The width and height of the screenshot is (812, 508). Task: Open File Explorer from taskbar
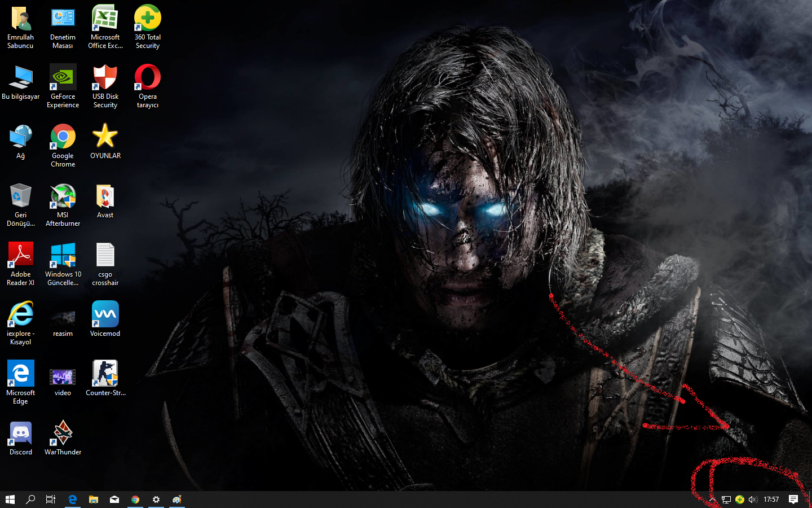click(x=94, y=500)
